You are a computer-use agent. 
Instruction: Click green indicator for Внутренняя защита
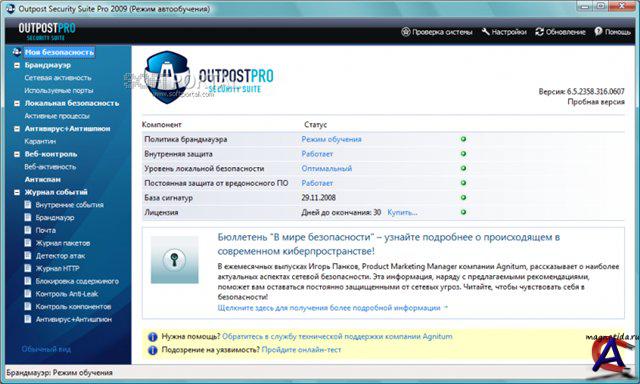(463, 154)
